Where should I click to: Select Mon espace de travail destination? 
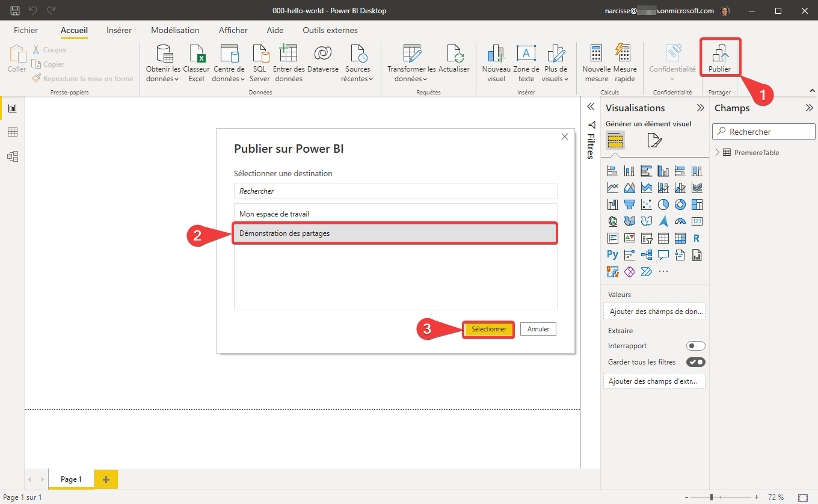click(x=396, y=214)
